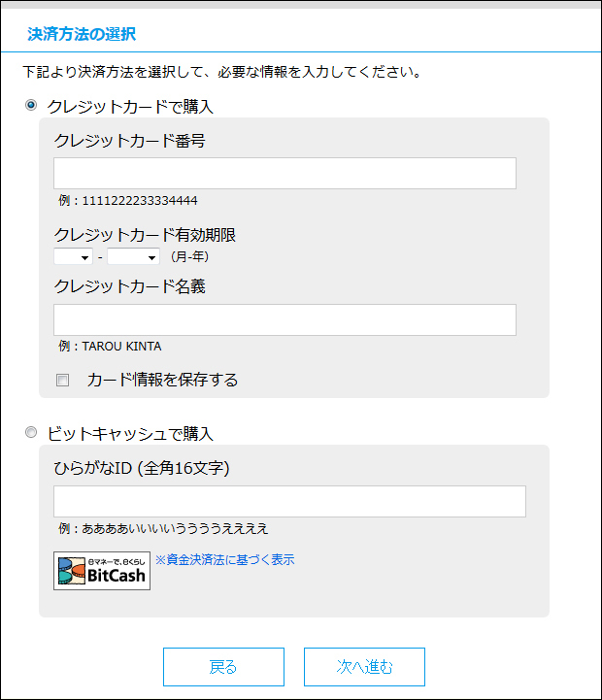Check the カード情報を保存する checkbox
This screenshot has width=602, height=700.
62,380
